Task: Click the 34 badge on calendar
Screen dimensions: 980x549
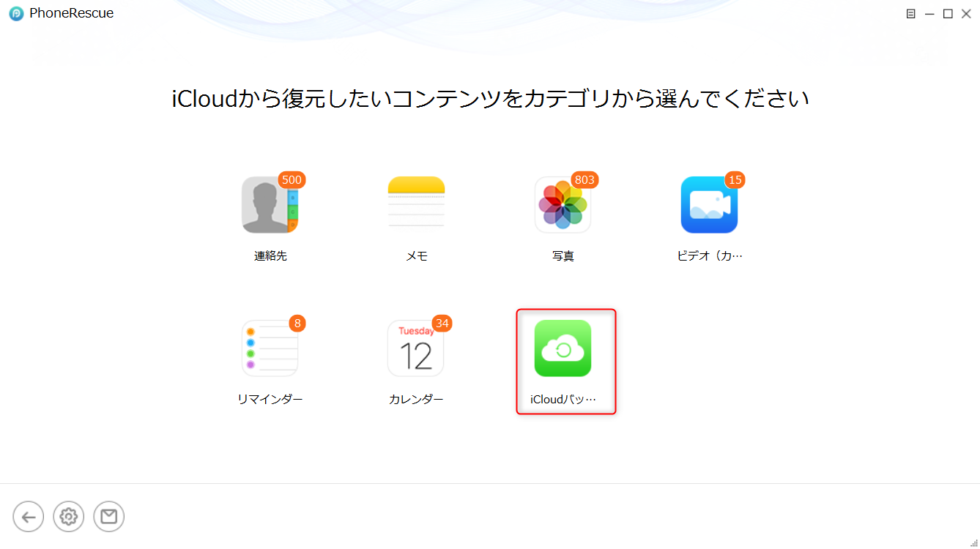Action: pyautogui.click(x=442, y=323)
